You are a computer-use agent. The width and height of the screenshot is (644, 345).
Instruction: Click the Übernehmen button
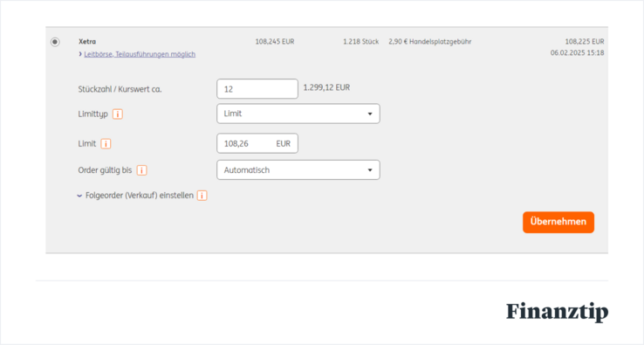558,222
